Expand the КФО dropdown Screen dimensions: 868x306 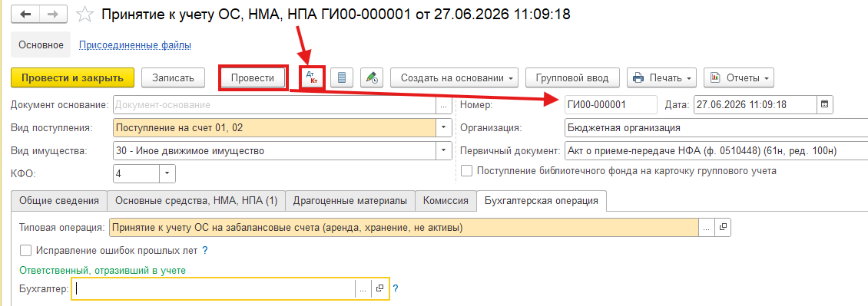pos(167,174)
